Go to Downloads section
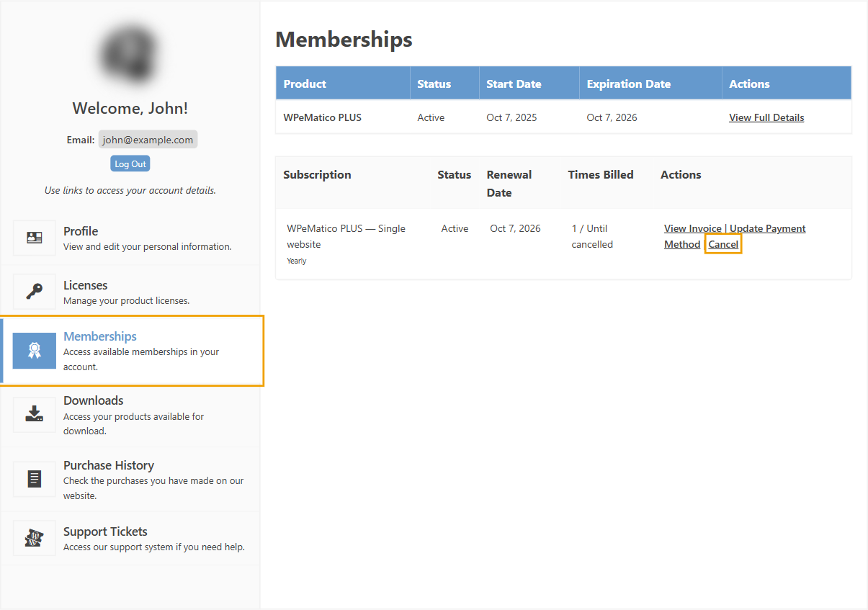Viewport: 868px width, 610px height. 130,415
